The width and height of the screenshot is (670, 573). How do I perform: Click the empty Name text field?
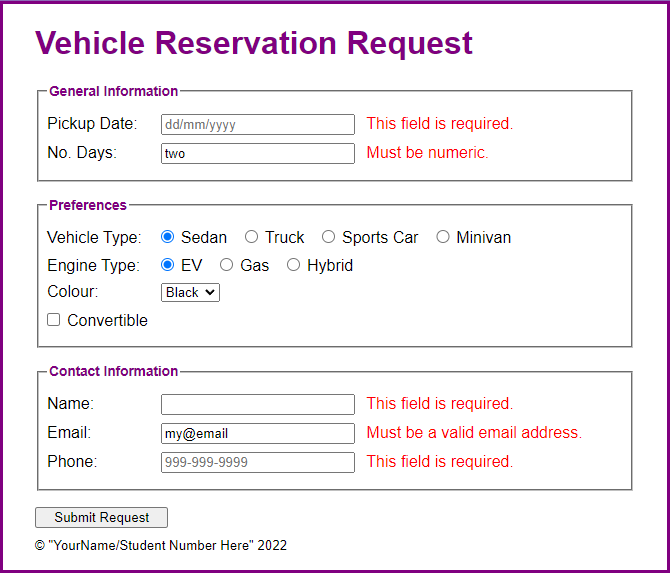pos(258,404)
